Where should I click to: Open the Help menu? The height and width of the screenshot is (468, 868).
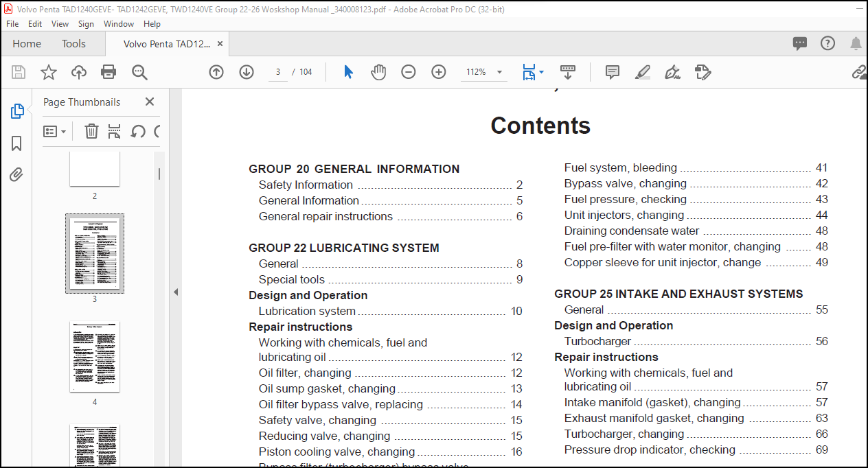152,23
